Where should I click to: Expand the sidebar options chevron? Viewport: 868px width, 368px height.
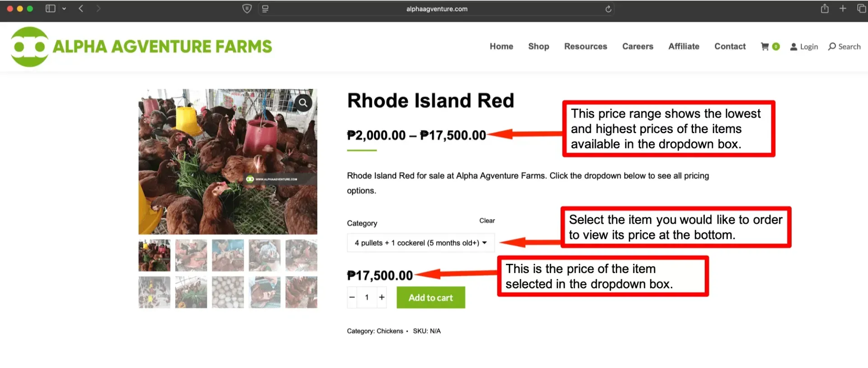64,9
